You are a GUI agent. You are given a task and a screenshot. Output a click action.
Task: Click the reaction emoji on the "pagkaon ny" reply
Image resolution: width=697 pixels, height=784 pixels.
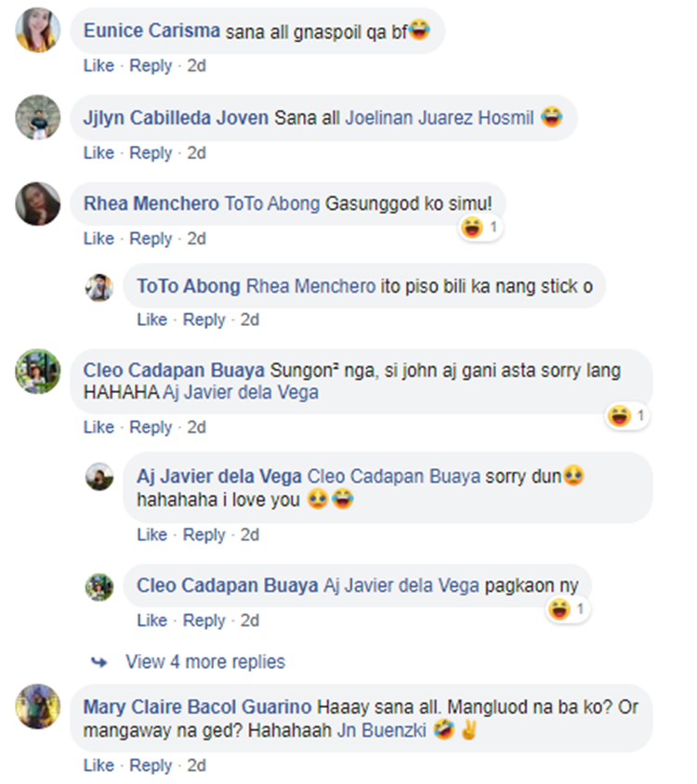pyautogui.click(x=559, y=609)
